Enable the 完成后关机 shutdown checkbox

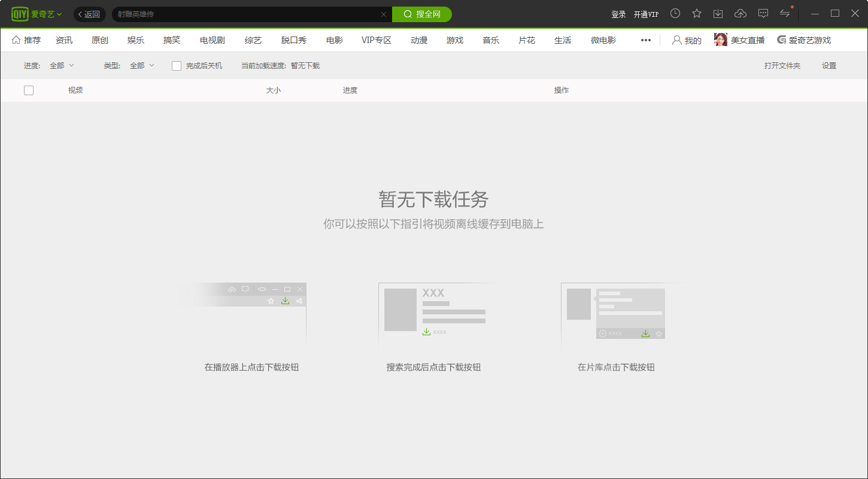[x=176, y=65]
